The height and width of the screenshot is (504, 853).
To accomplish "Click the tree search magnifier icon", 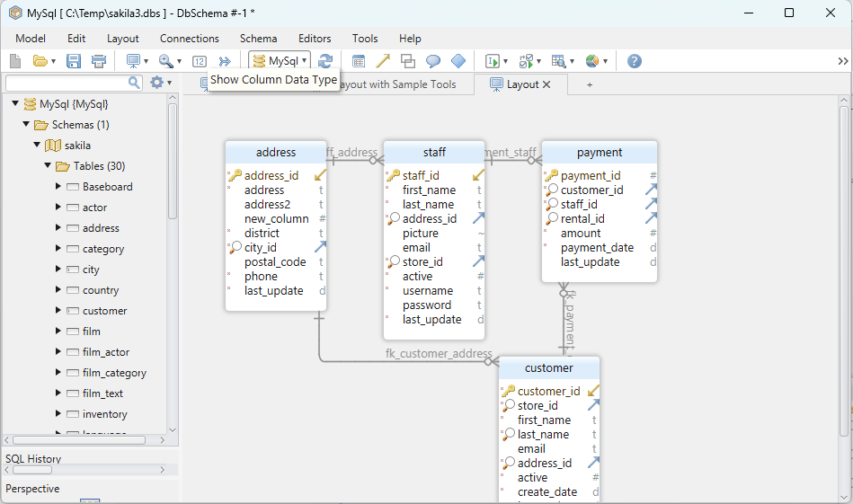I will click(x=134, y=82).
